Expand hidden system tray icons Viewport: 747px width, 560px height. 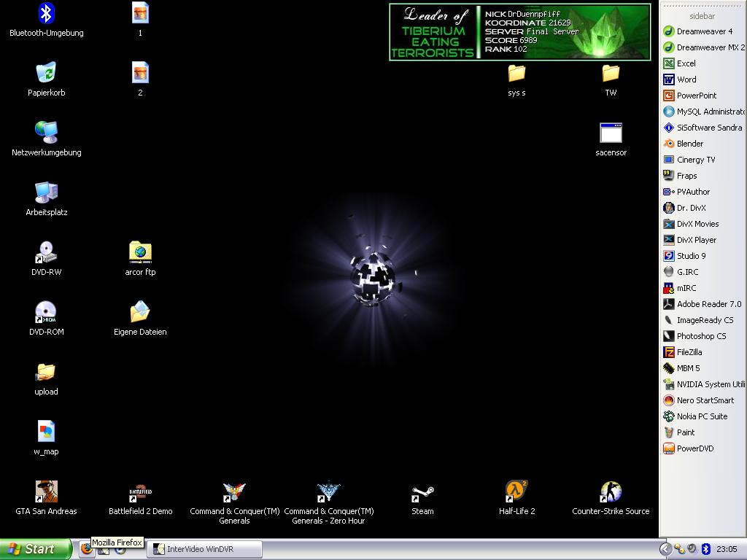[665, 549]
